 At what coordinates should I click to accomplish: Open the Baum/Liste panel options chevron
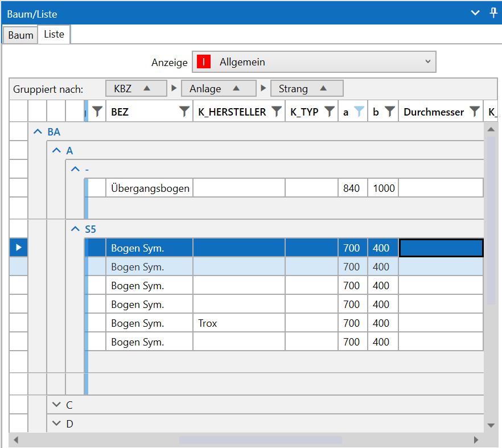coord(475,13)
